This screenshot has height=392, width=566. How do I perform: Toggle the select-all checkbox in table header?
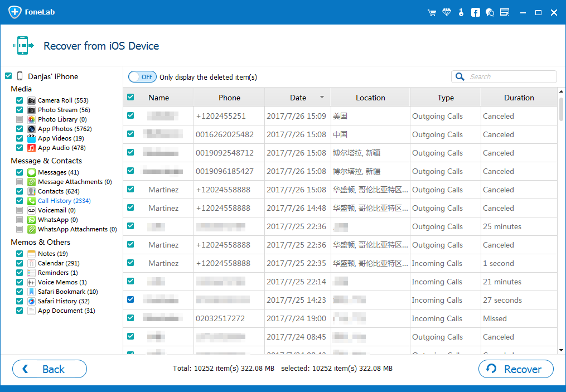130,98
